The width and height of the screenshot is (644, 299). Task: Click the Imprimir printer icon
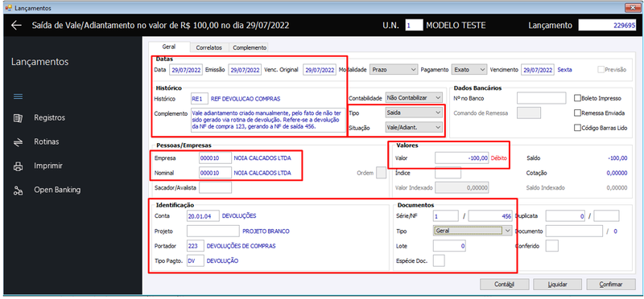(18, 166)
